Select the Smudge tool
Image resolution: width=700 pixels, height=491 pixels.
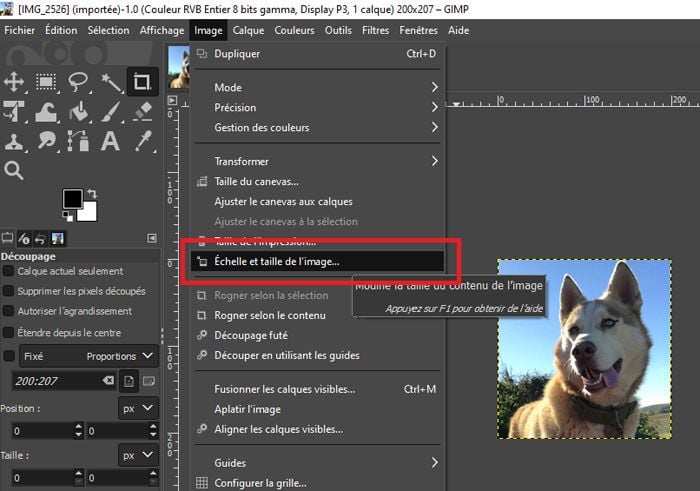coord(46,141)
